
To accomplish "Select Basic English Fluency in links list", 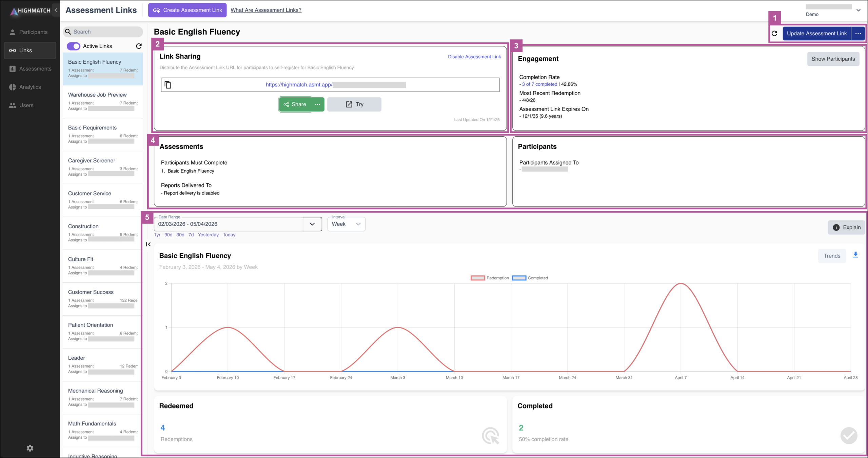I will click(103, 69).
